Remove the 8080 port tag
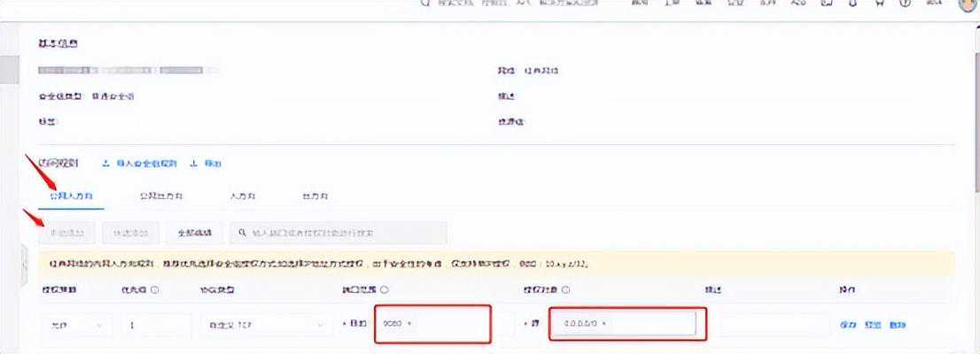Viewport: 980px width, 354px height. (409, 324)
